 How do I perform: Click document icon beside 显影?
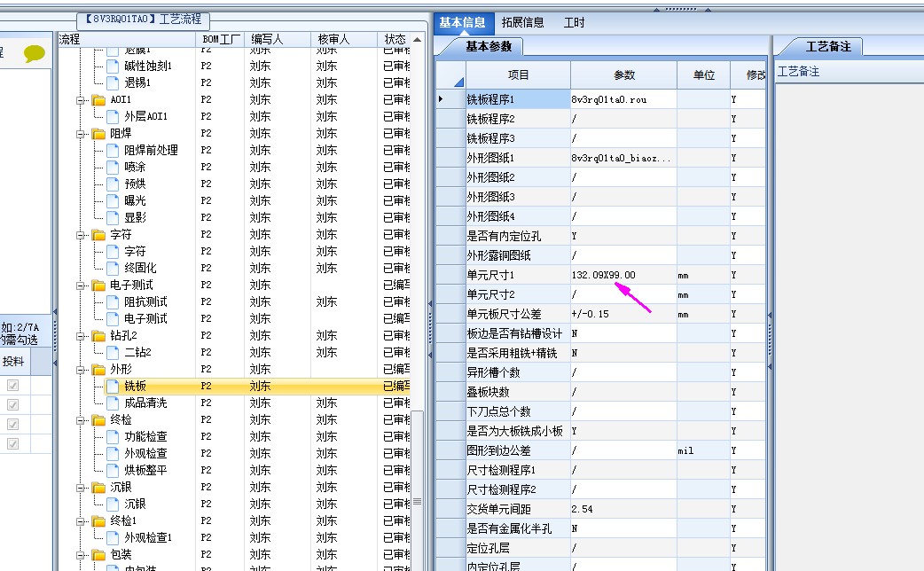tap(113, 217)
